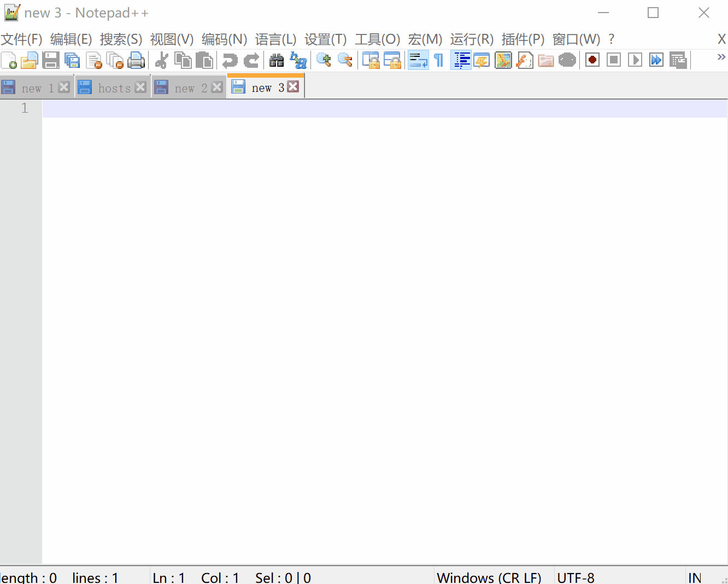
Task: Open the 编码(N) menu
Action: (x=224, y=39)
